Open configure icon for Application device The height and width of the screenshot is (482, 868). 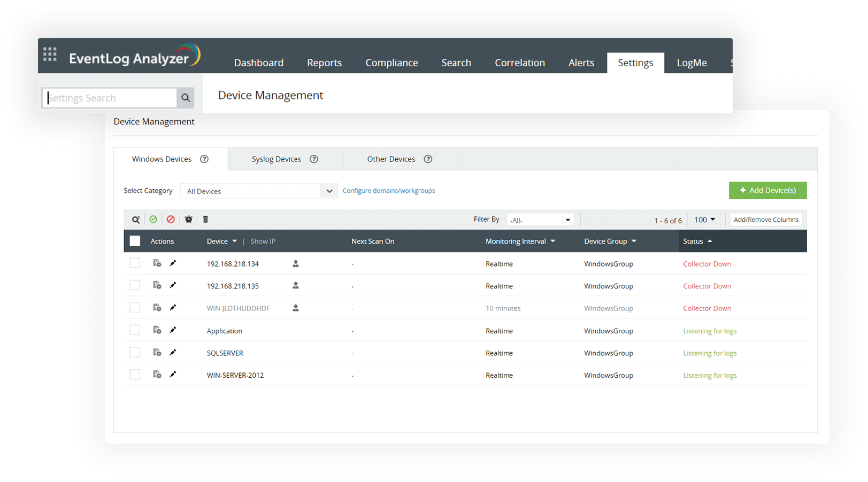coord(157,330)
